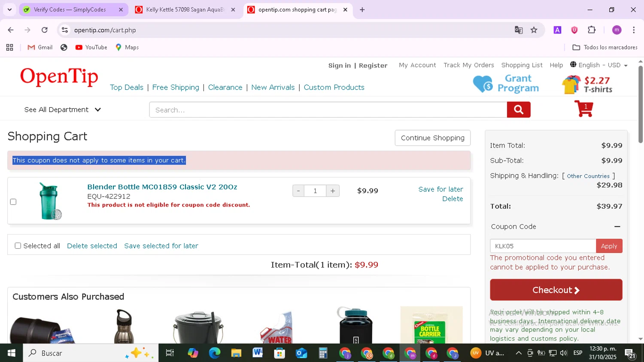Open the $2.27 T-shirts promo
This screenshot has width=644, height=362.
pyautogui.click(x=587, y=84)
